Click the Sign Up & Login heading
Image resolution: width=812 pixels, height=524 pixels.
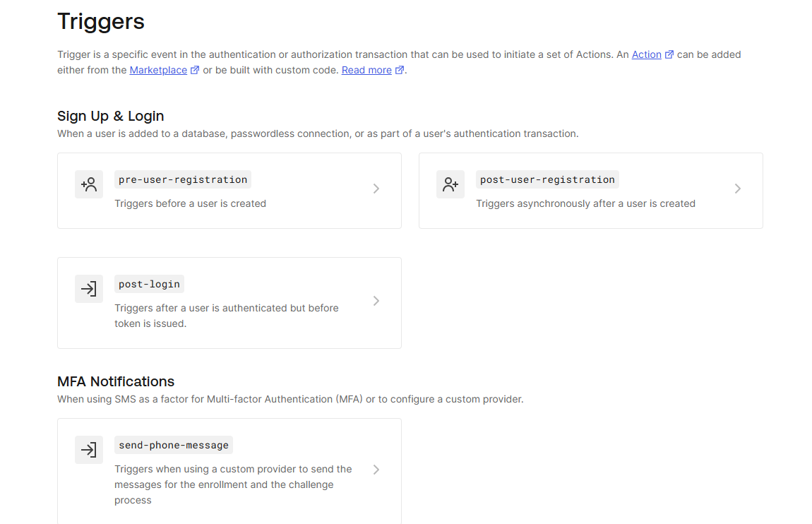click(x=111, y=116)
